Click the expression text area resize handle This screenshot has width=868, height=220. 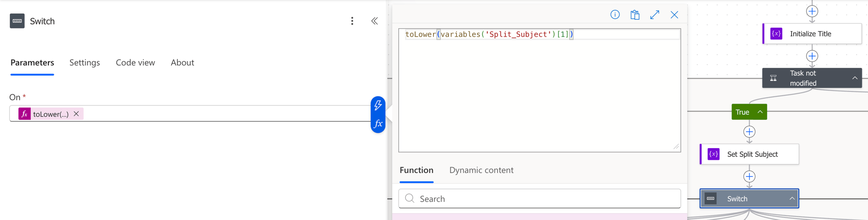[676, 147]
